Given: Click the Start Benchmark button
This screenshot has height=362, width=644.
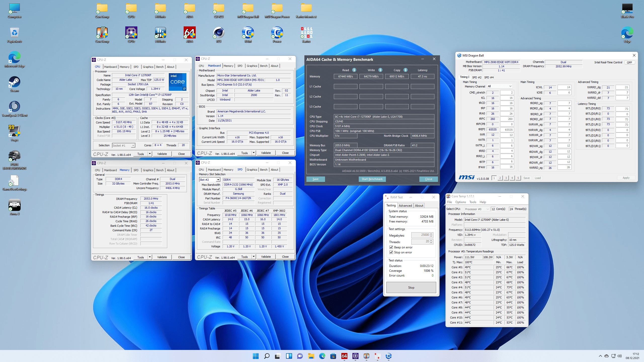Looking at the screenshot, I should point(372,179).
